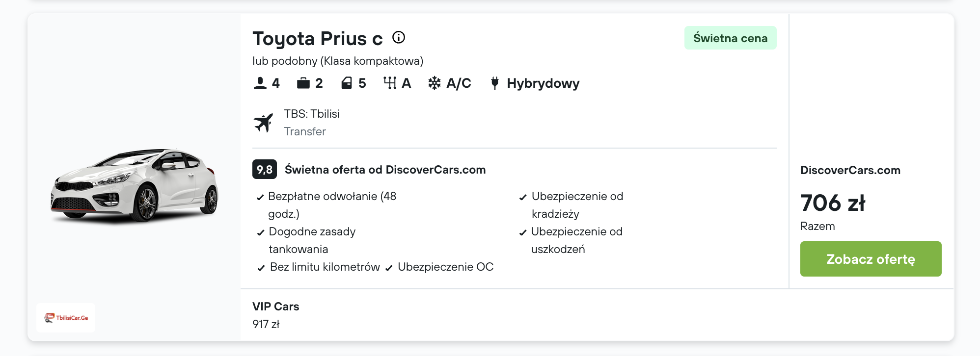Click Świetna oferta od DiscoverCars.com heading
980x356 pixels.
[385, 170]
